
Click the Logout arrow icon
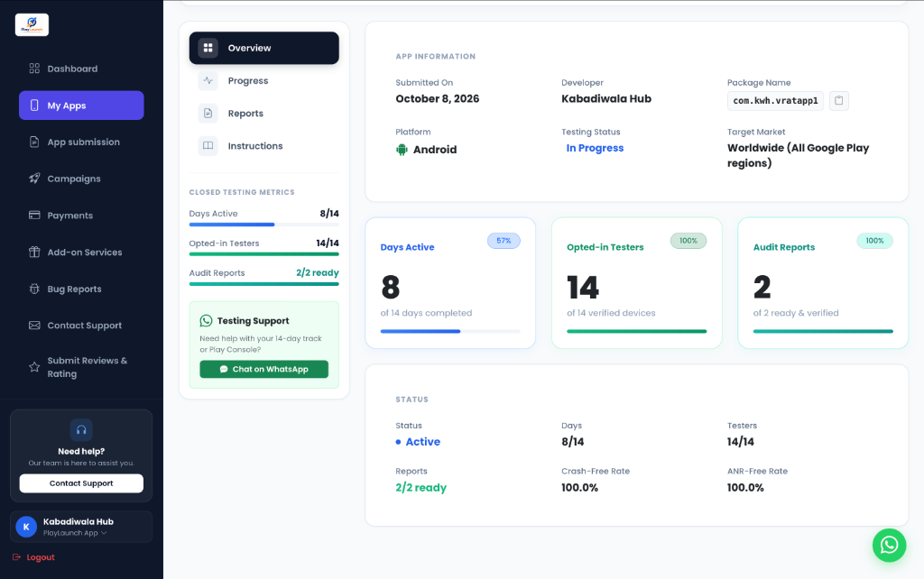[16, 556]
